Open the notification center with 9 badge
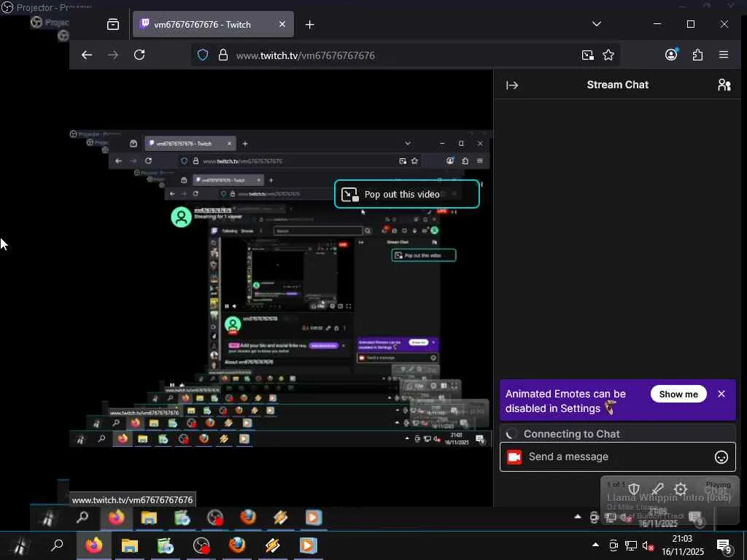 point(724,546)
